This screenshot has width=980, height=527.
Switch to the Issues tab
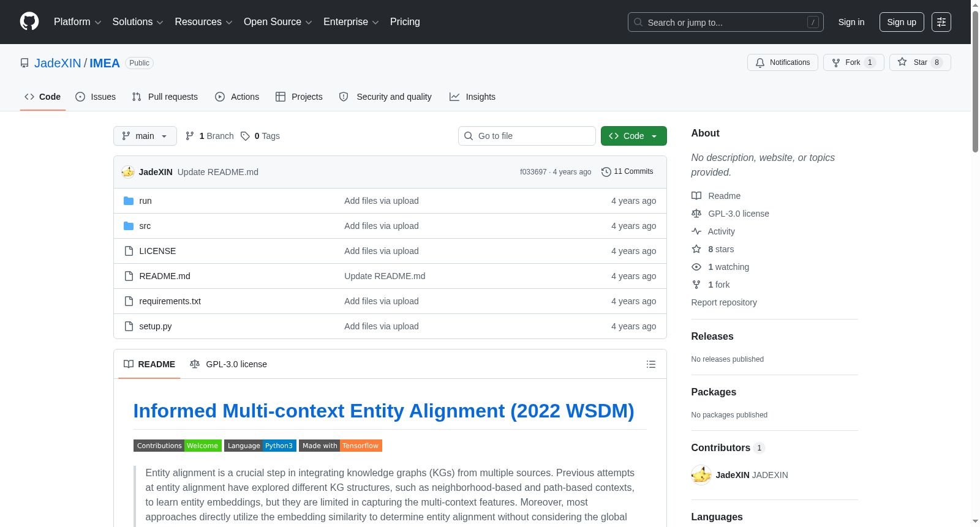96,97
